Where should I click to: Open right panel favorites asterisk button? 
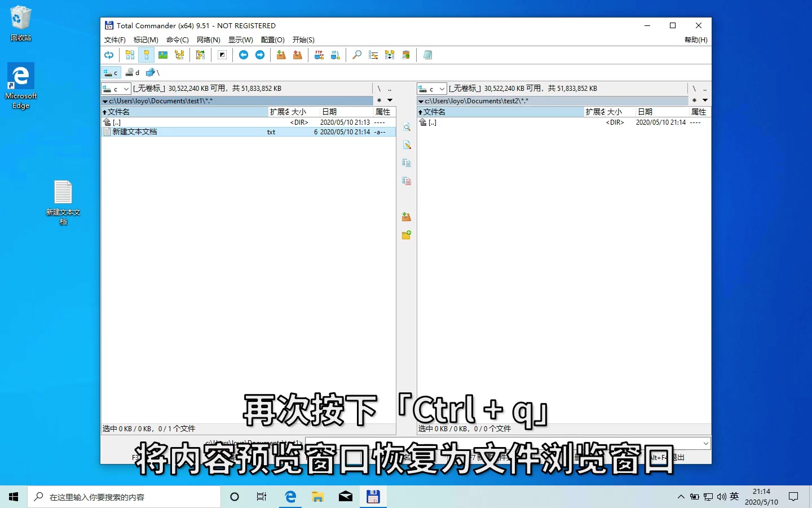(x=694, y=100)
